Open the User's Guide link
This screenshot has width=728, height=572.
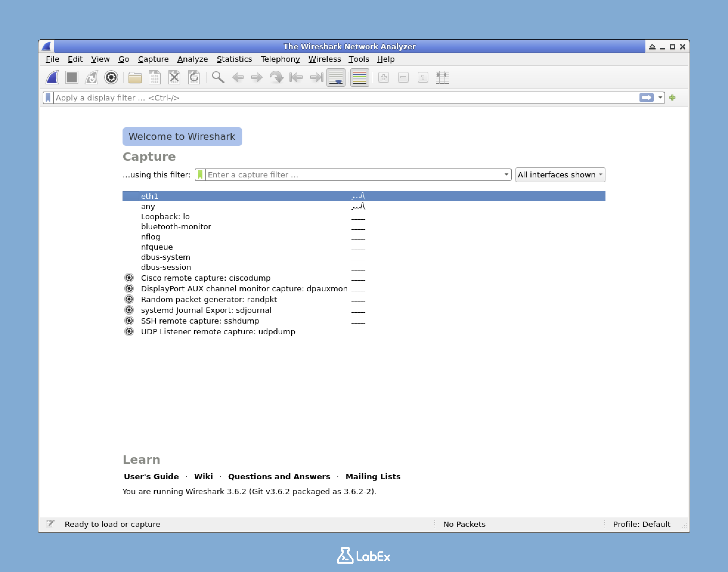(x=151, y=476)
